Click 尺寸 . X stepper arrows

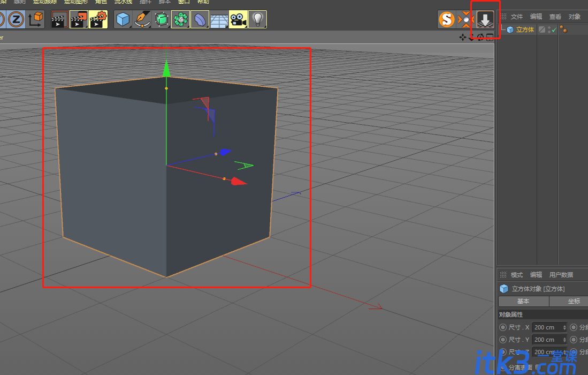(x=564, y=327)
